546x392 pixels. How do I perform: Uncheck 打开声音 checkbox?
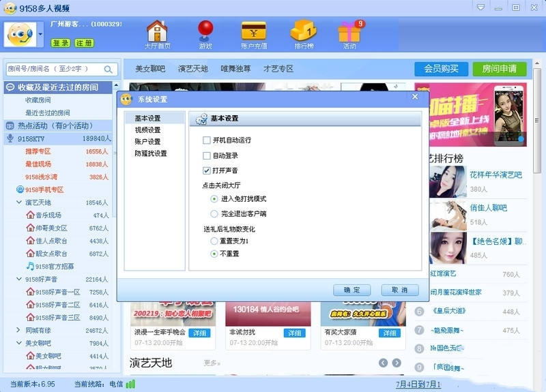207,170
